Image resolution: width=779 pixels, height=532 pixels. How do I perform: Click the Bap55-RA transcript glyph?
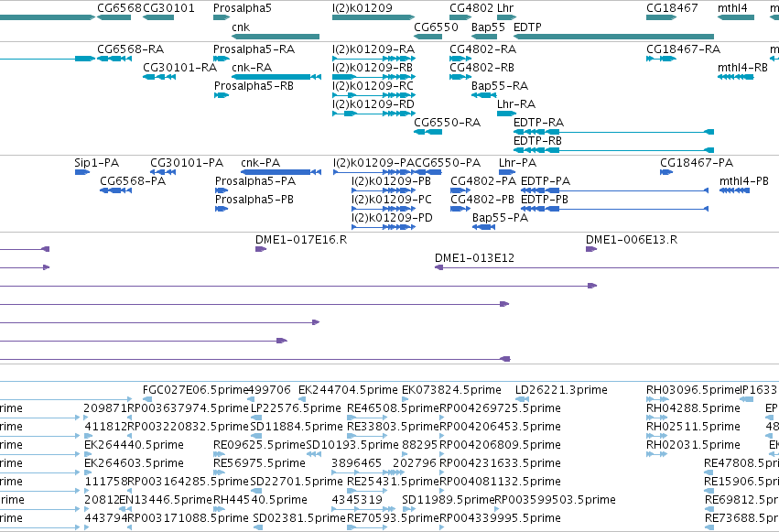484,95
